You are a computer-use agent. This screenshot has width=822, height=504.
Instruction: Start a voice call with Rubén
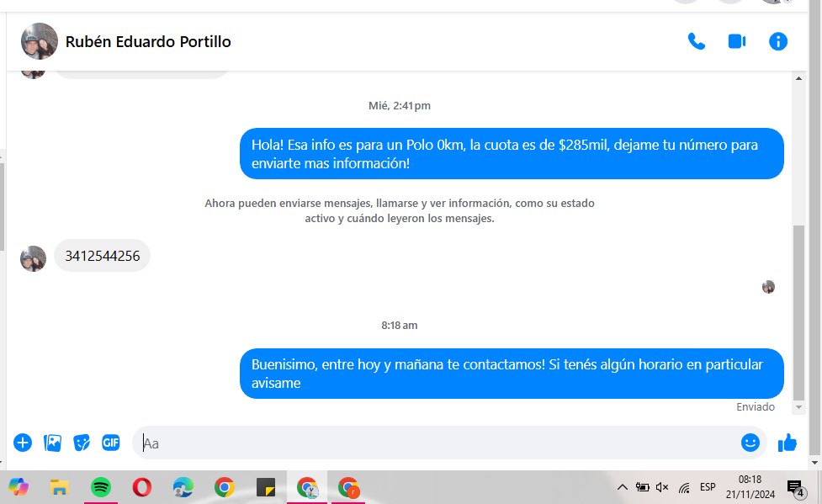click(x=696, y=41)
